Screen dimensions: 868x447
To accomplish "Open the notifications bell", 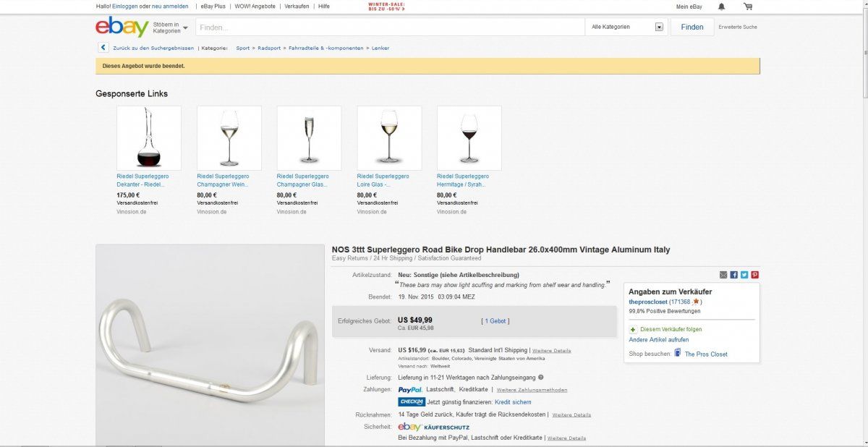I will (721, 7).
